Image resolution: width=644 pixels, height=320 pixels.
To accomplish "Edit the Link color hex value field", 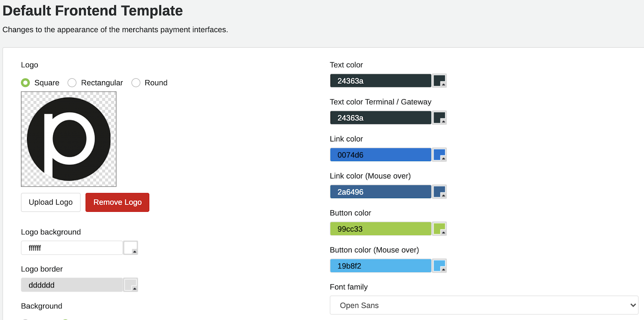I will (380, 155).
